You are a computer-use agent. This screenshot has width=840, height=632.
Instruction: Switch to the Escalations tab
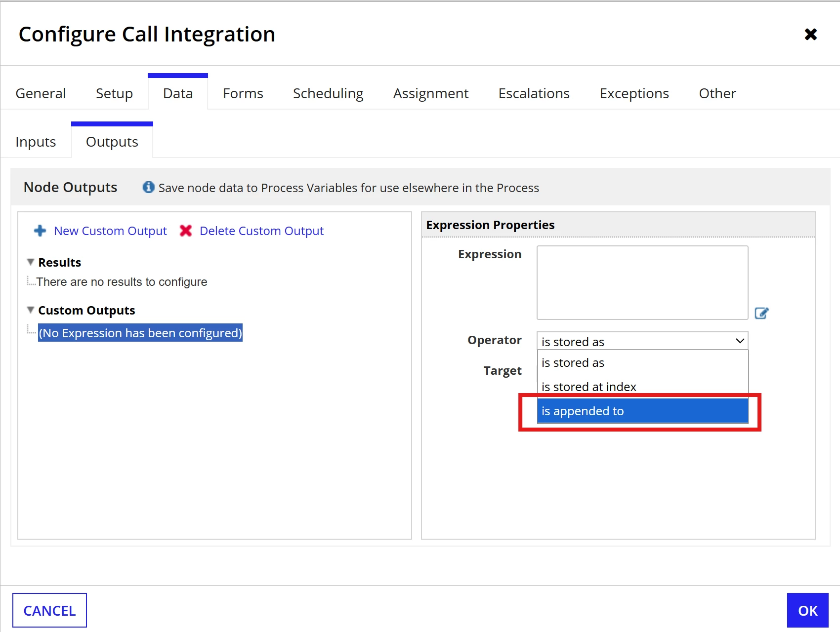pyautogui.click(x=534, y=93)
